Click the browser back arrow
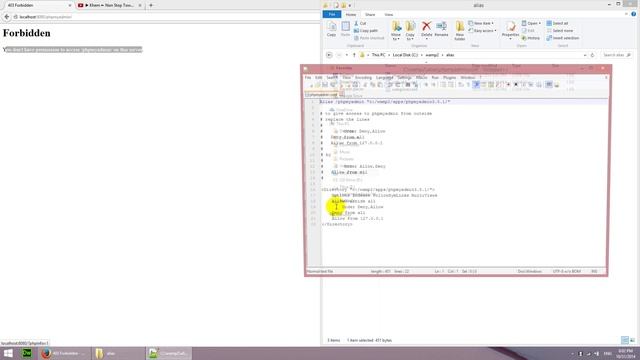Image resolution: width=640 pixels, height=360 pixels. [7, 17]
